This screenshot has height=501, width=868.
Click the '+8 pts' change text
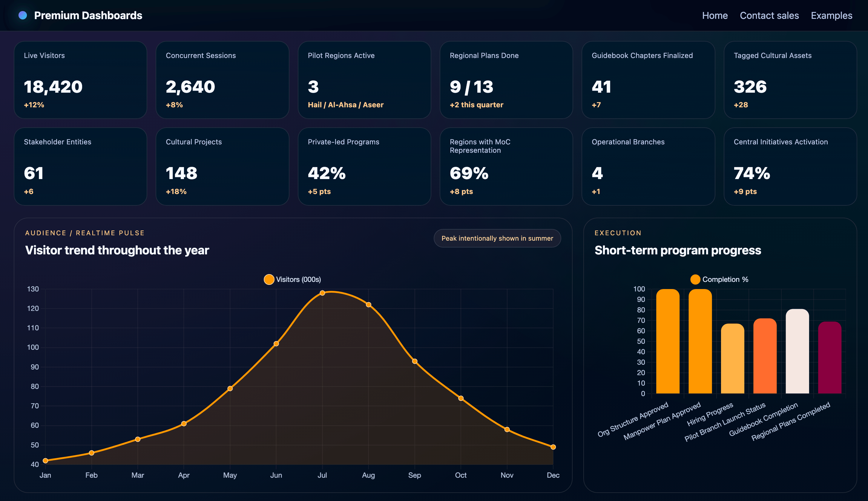461,191
